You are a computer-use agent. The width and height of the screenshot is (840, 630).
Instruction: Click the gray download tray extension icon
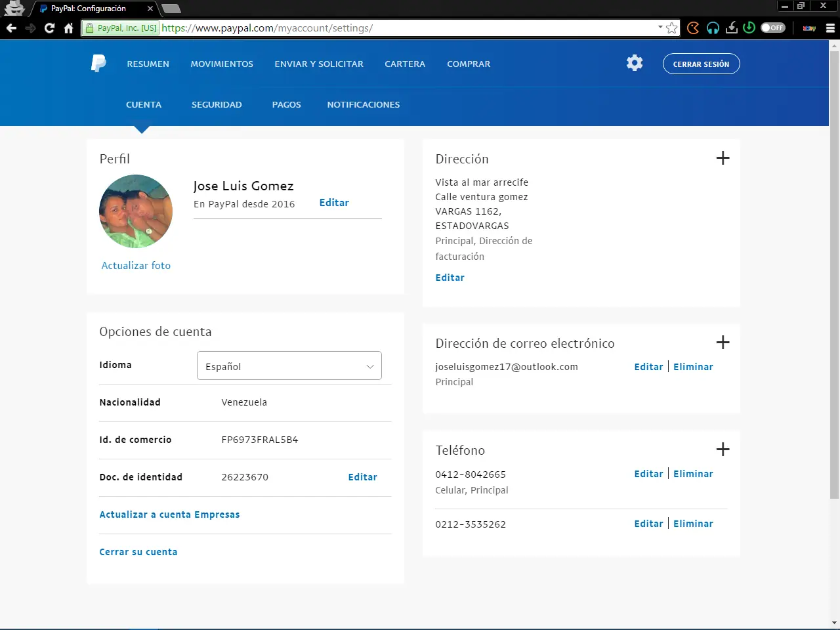pos(732,28)
